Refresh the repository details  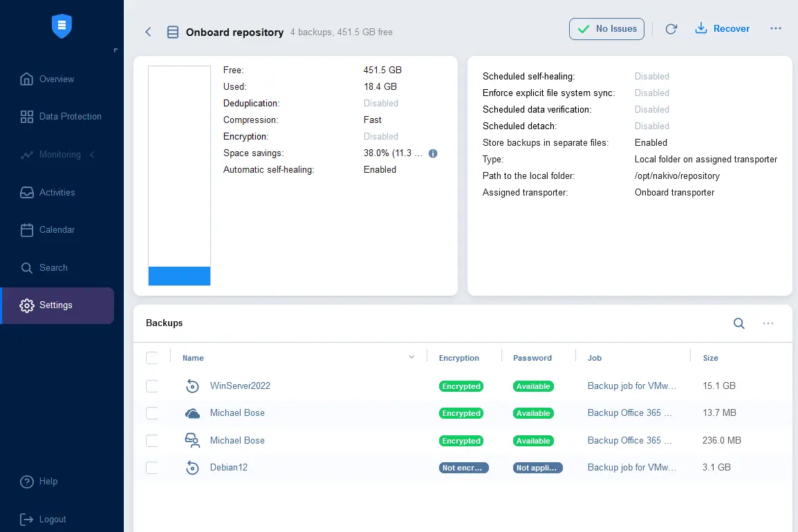[x=671, y=29]
